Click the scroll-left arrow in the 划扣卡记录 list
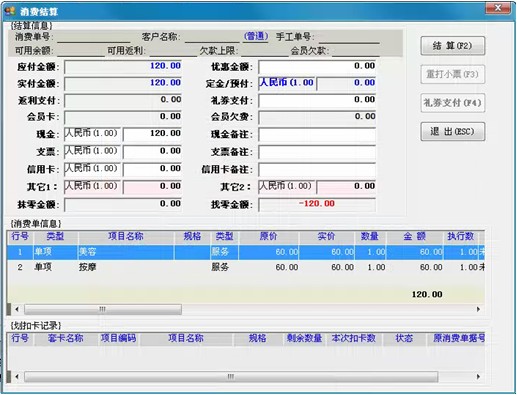Image resolution: width=517 pixels, height=395 pixels. click(x=17, y=377)
